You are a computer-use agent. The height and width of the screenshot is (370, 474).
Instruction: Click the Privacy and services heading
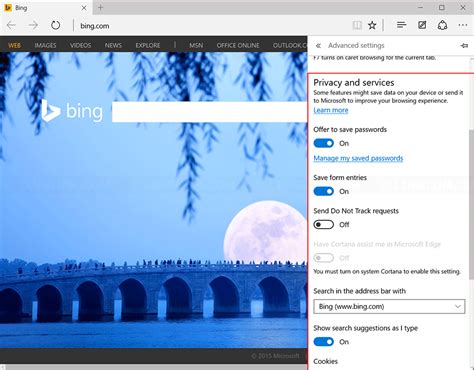354,82
